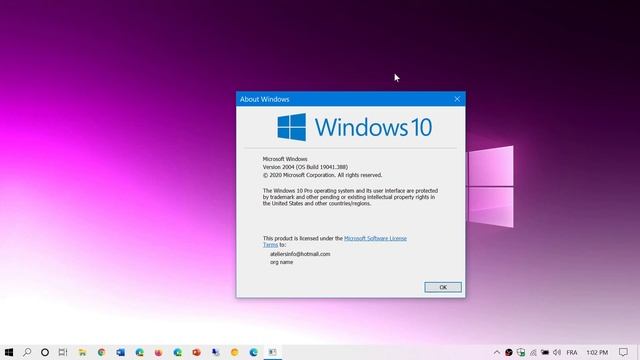Open the clock showing 1:02 PM
Viewport: 640px width, 360px height.
[x=597, y=352]
